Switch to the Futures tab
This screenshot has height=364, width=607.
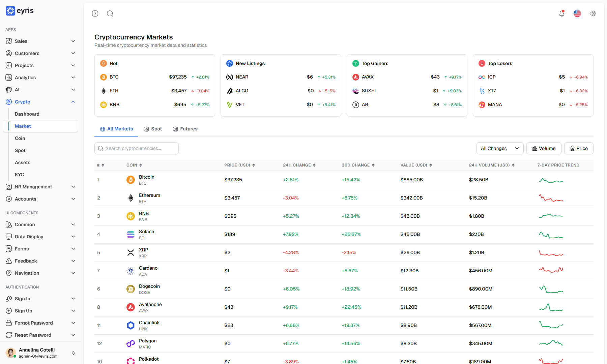[x=185, y=129]
